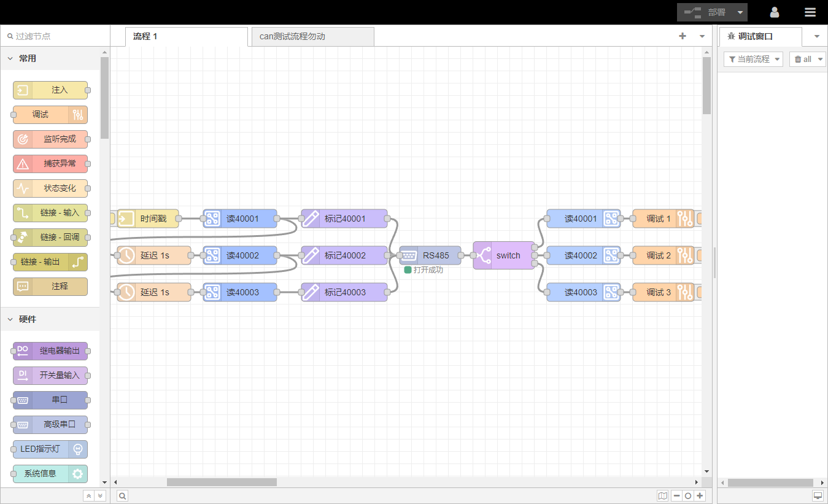Toggle the navigator map view icon
Image resolution: width=828 pixels, height=504 pixels.
click(x=662, y=496)
